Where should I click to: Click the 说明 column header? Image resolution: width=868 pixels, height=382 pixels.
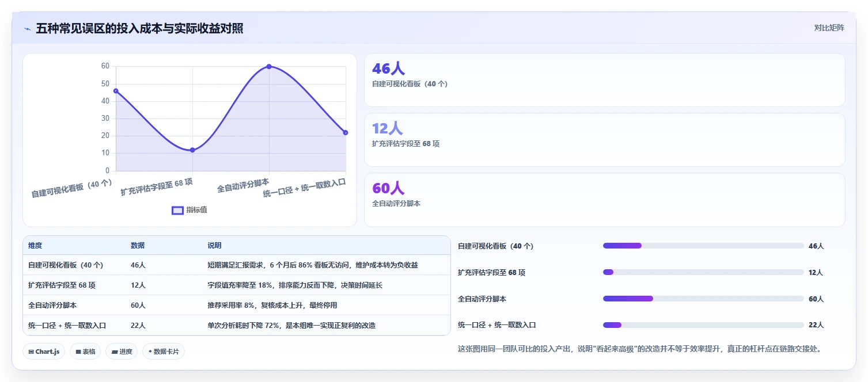click(x=214, y=246)
